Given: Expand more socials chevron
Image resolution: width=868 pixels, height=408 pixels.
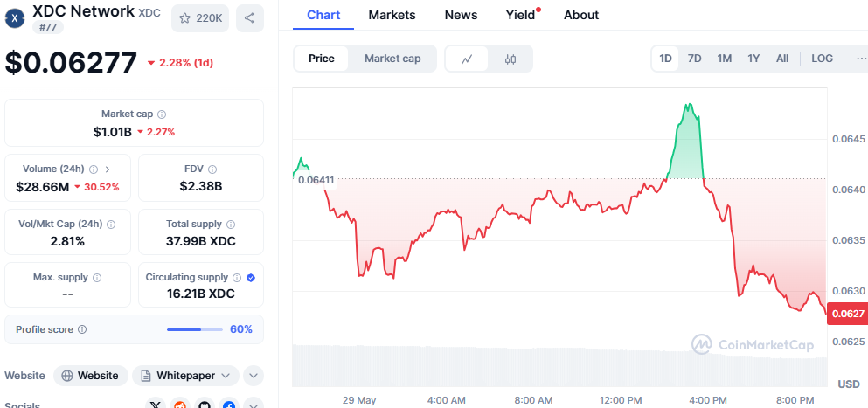Looking at the screenshot, I should 253,405.
